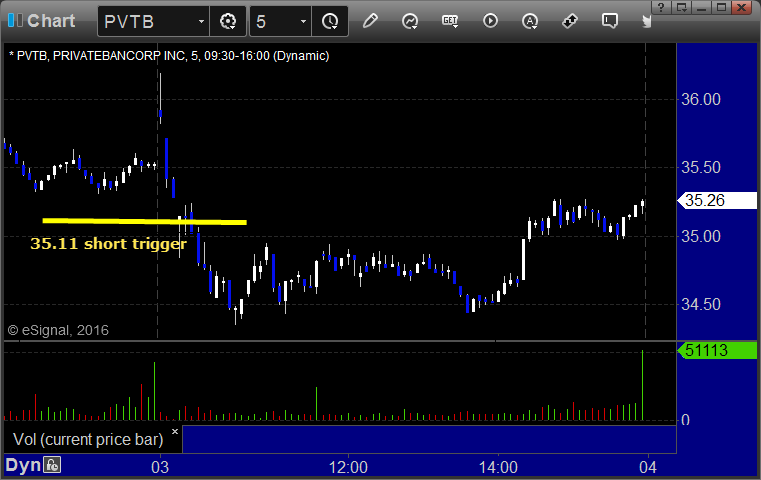This screenshot has width=761, height=480.
Task: Click the pop-out window icon near help
Action: click(x=681, y=7)
